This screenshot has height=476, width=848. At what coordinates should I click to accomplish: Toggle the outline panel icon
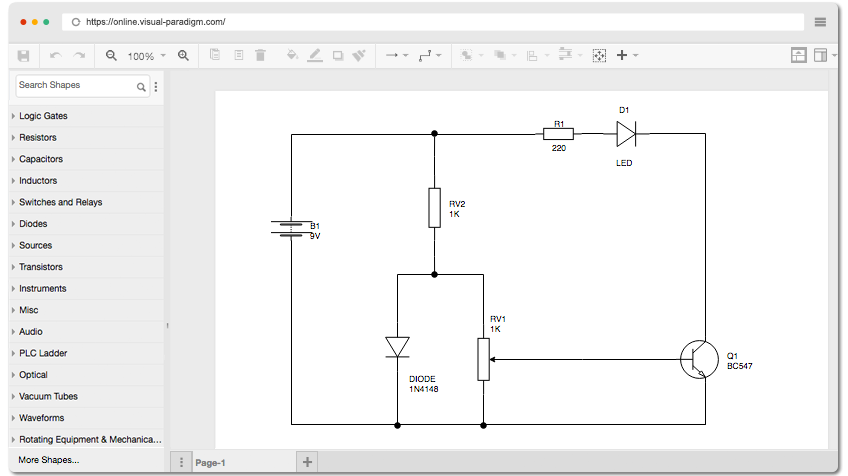coord(799,55)
